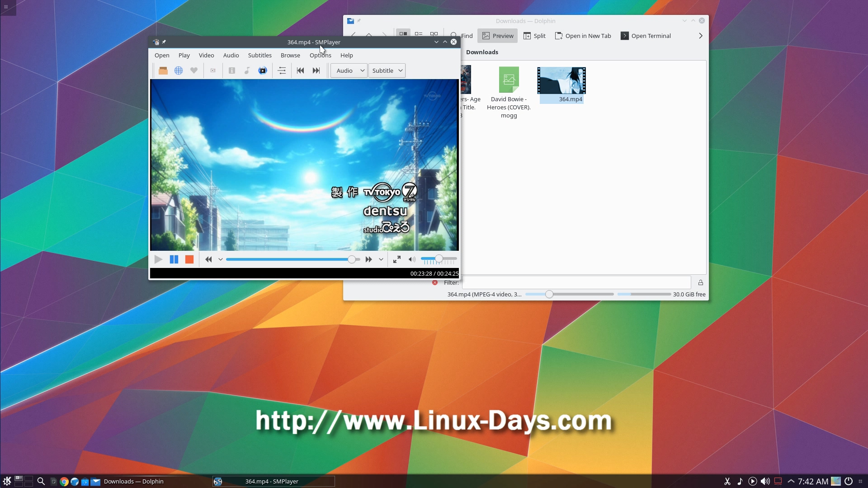The width and height of the screenshot is (868, 488).
Task: Pause the video playback
Action: point(174,259)
